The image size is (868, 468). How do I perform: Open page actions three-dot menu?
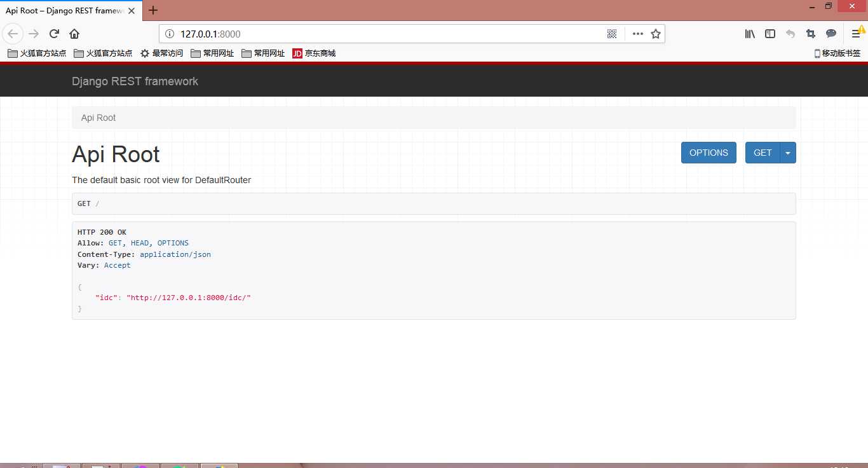pyautogui.click(x=637, y=34)
